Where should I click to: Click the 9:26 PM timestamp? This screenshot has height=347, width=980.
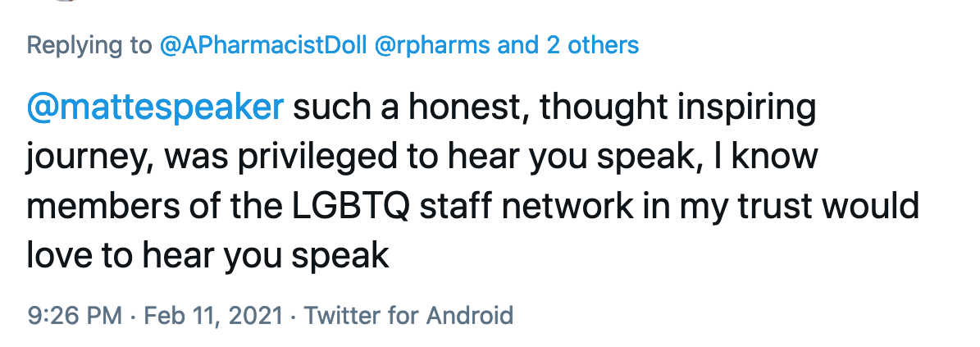tap(75, 315)
